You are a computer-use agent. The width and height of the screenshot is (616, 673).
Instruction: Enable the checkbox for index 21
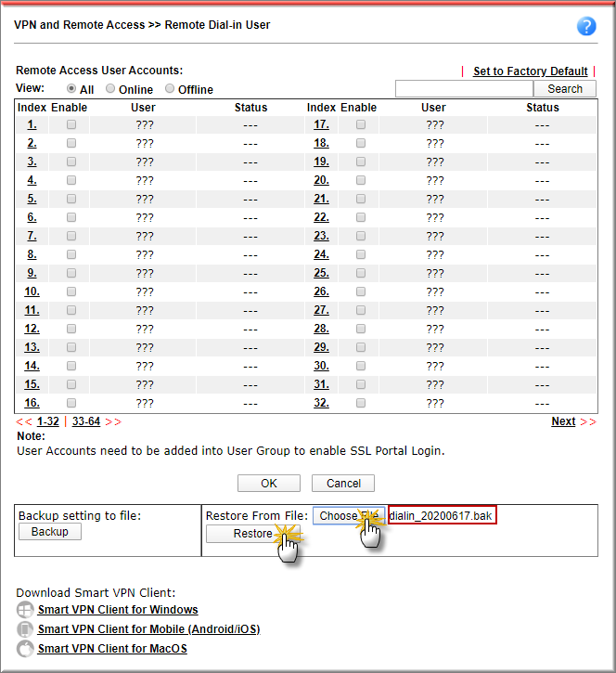361,199
